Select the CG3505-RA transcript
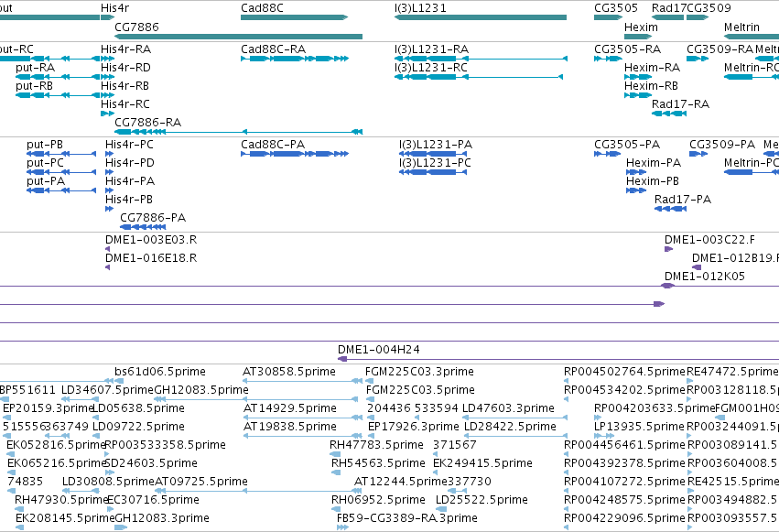Screen dimensions: 779x532 [608, 59]
